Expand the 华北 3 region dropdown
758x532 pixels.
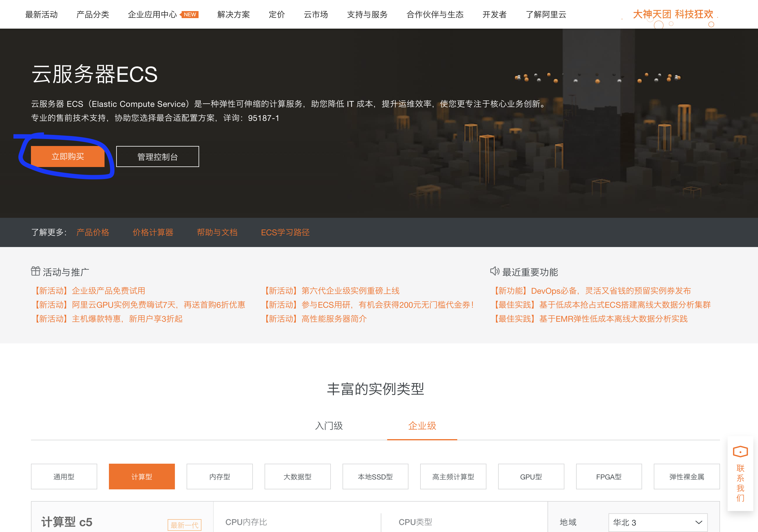pyautogui.click(x=657, y=522)
